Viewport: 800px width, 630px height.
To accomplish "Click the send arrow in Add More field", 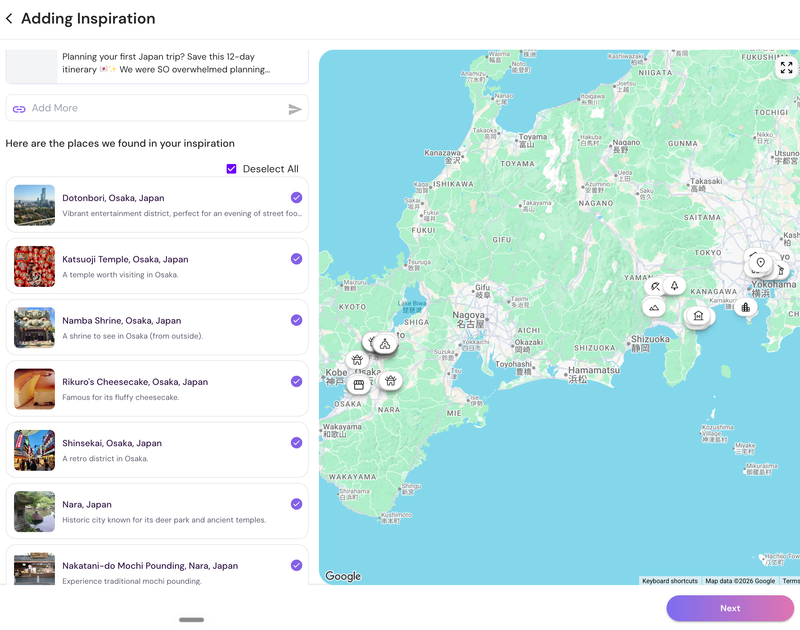I will pos(295,109).
